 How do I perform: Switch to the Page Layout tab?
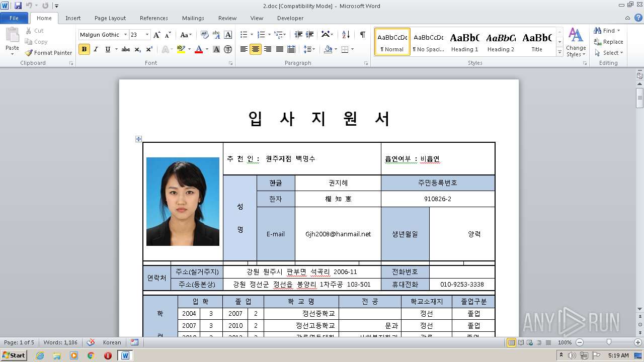pyautogui.click(x=110, y=18)
